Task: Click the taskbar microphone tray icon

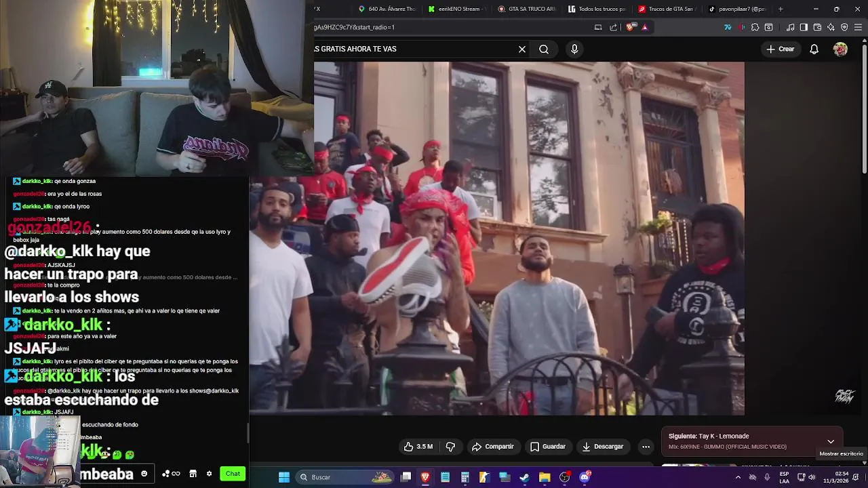Action: pos(767,477)
